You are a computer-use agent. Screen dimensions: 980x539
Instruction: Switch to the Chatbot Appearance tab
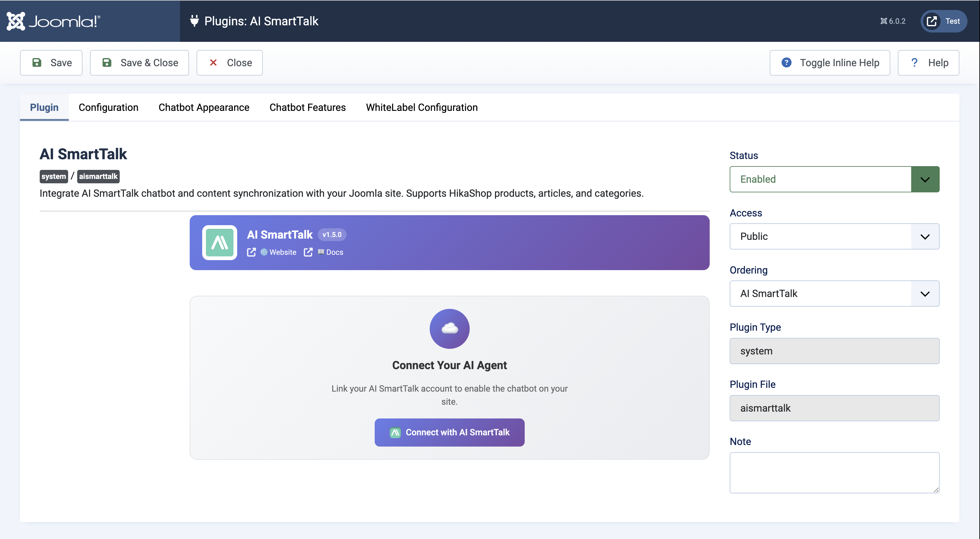click(x=203, y=107)
